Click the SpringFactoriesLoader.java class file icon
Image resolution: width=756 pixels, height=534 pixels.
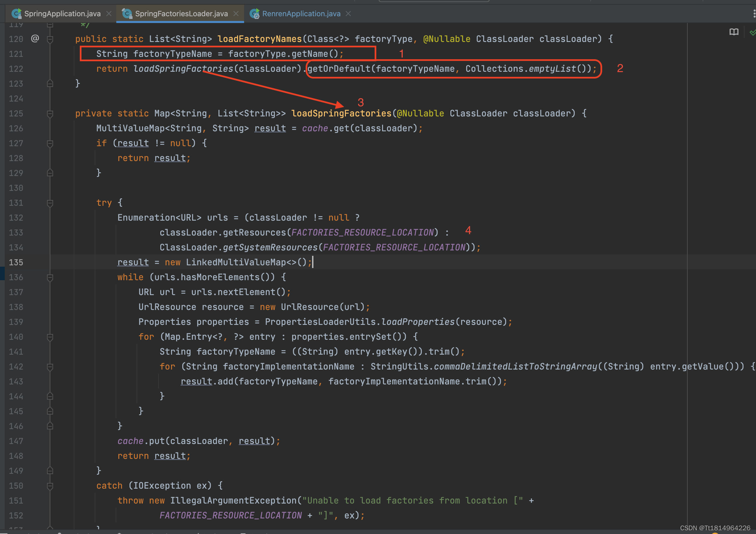point(127,14)
